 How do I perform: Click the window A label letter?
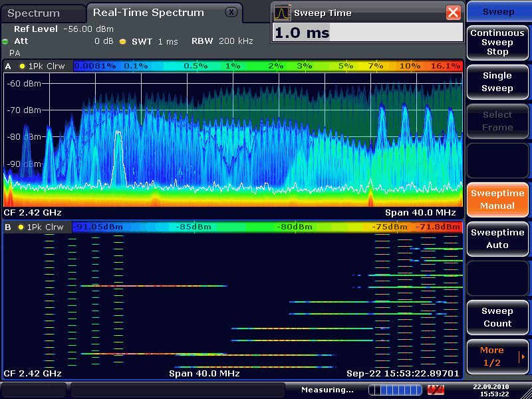[8, 66]
